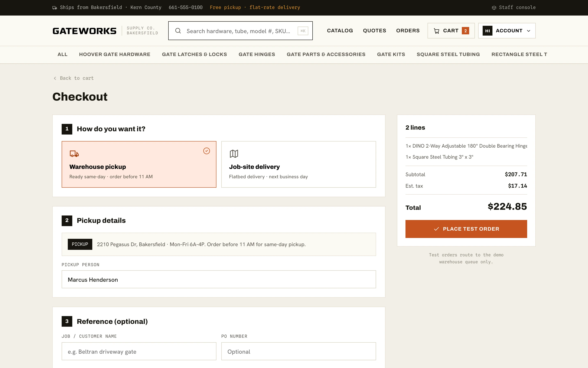Click the phone number 661-555-0100

(x=186, y=8)
